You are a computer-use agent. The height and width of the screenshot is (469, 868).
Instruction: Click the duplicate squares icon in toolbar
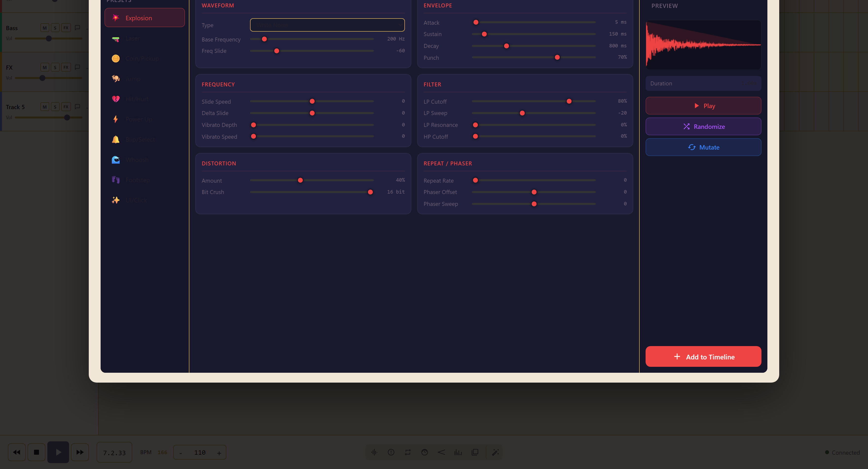coord(475,452)
